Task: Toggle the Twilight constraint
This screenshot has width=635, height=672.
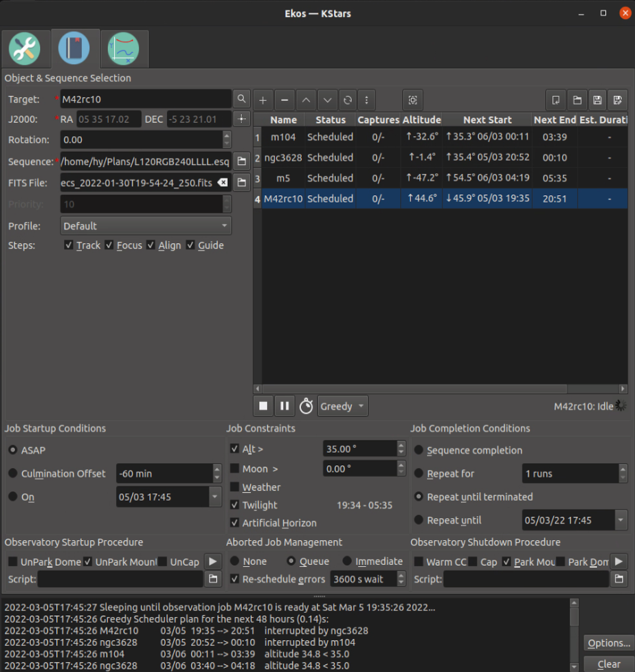Action: point(235,505)
